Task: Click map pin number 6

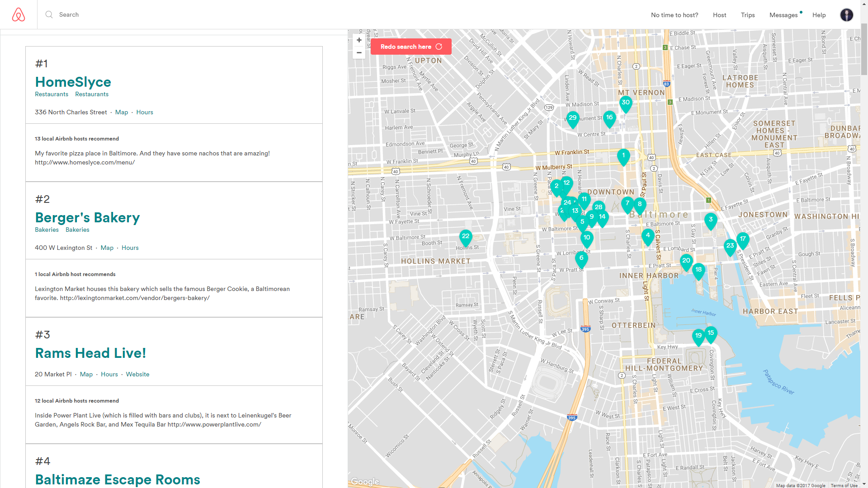Action: (581, 258)
